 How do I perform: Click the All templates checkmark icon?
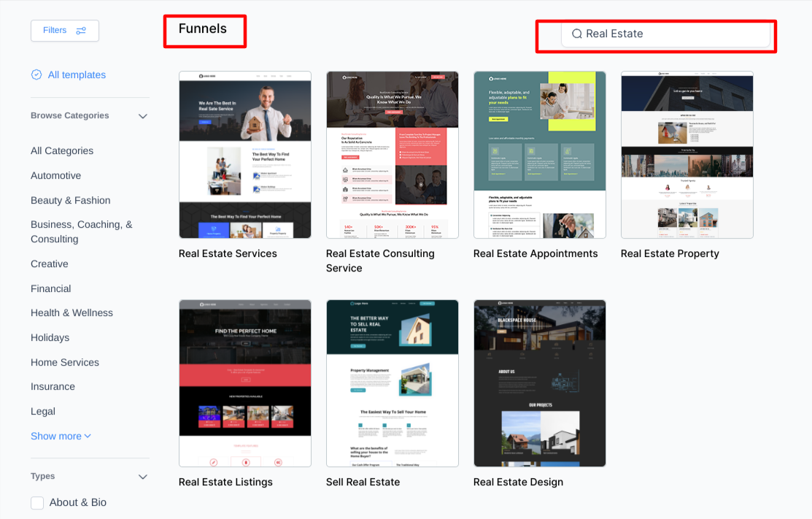[x=36, y=74]
